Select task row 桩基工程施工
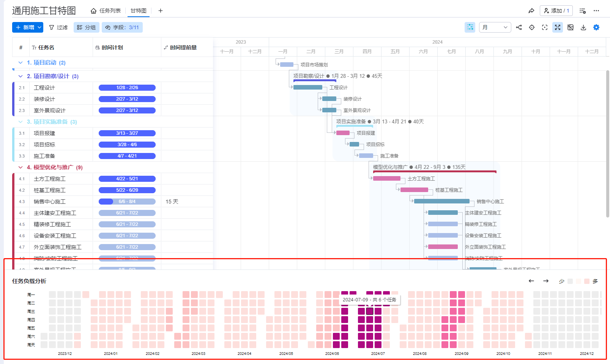 (113, 190)
